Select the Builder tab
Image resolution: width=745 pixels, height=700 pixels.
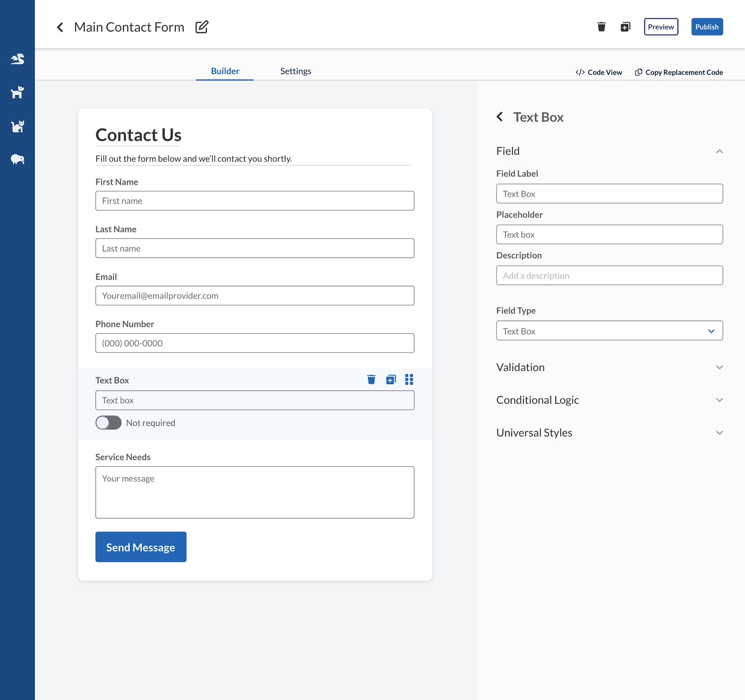(225, 71)
